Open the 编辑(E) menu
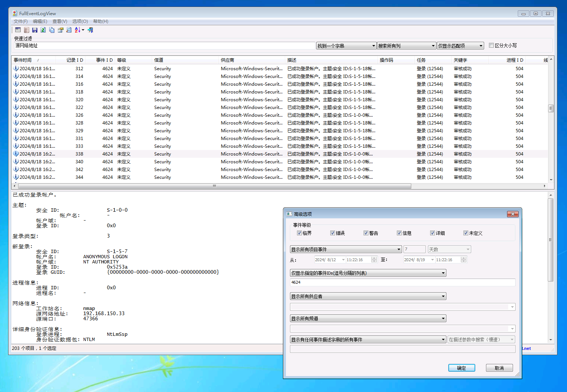The image size is (567, 392). tap(40, 21)
